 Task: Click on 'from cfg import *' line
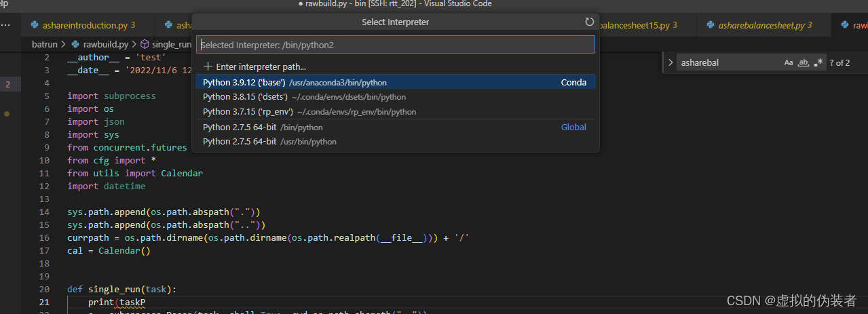[112, 160]
